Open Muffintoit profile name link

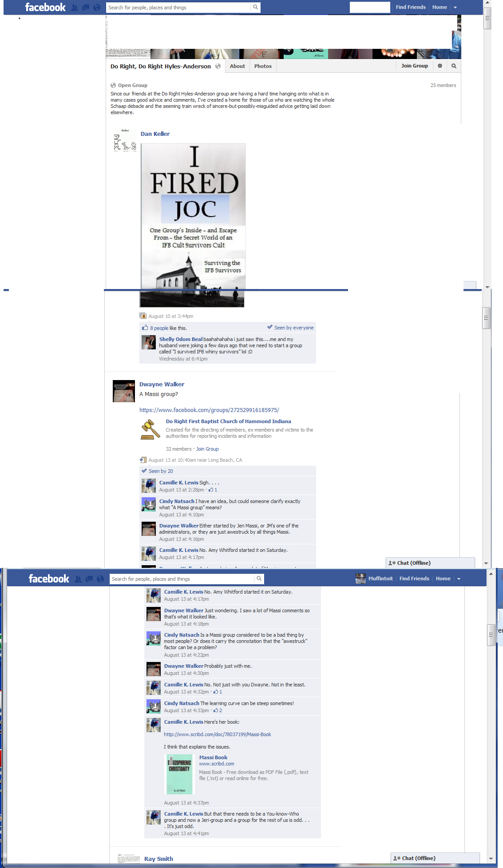click(380, 579)
